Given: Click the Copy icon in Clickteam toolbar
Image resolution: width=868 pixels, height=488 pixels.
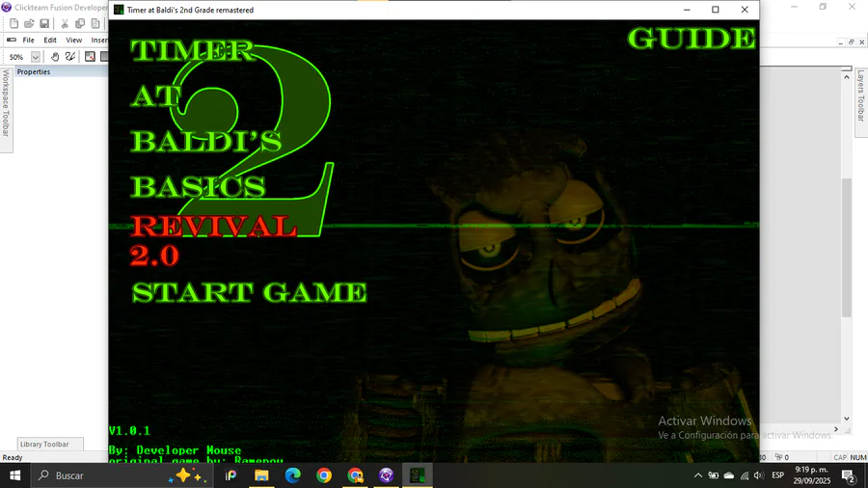Looking at the screenshot, I should [80, 23].
